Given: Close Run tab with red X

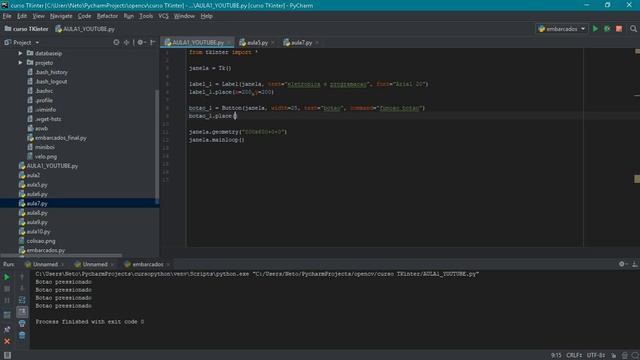Looking at the screenshot, I should [7, 341].
